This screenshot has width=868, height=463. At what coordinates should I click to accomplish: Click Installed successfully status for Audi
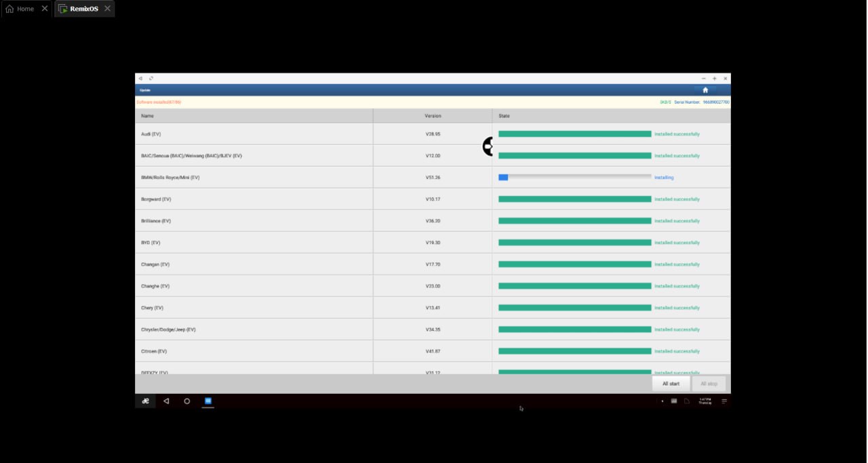point(677,134)
